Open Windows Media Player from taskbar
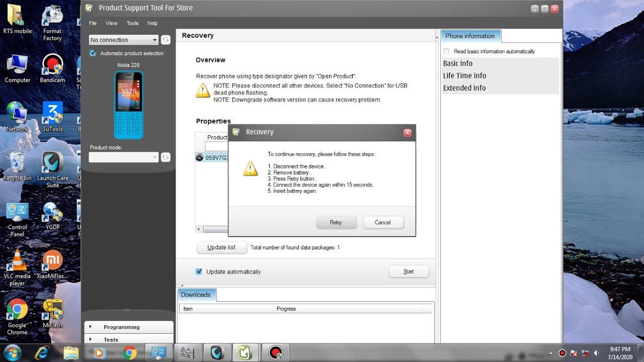 point(100,353)
